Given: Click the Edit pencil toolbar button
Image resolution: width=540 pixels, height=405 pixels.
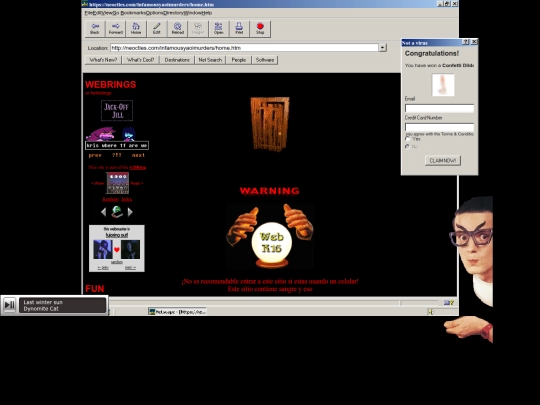Looking at the screenshot, I should (157, 28).
